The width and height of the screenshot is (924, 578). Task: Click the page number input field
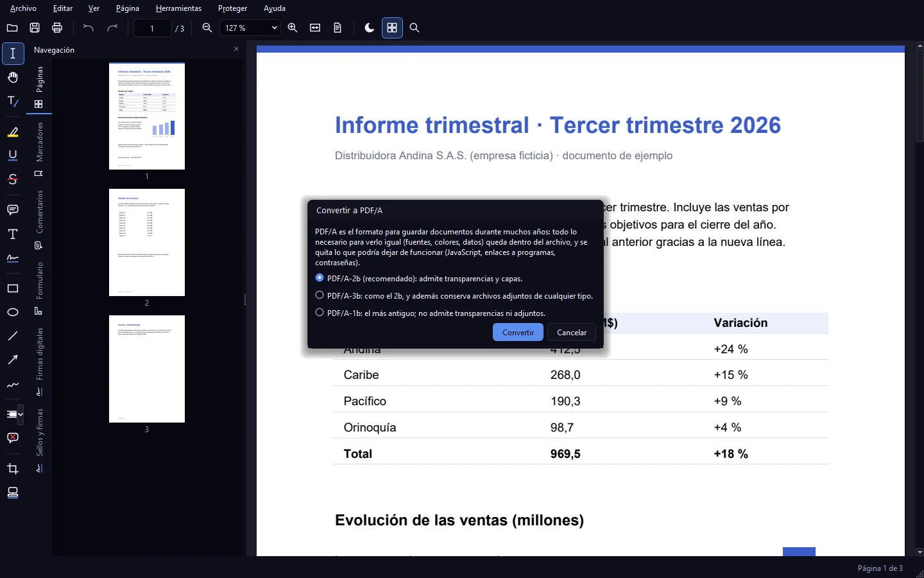coord(152,28)
